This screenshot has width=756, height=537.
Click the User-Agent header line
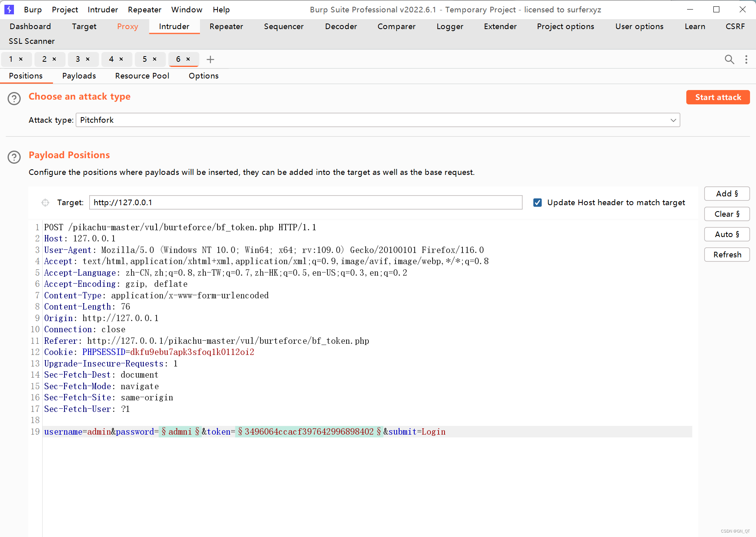click(264, 250)
